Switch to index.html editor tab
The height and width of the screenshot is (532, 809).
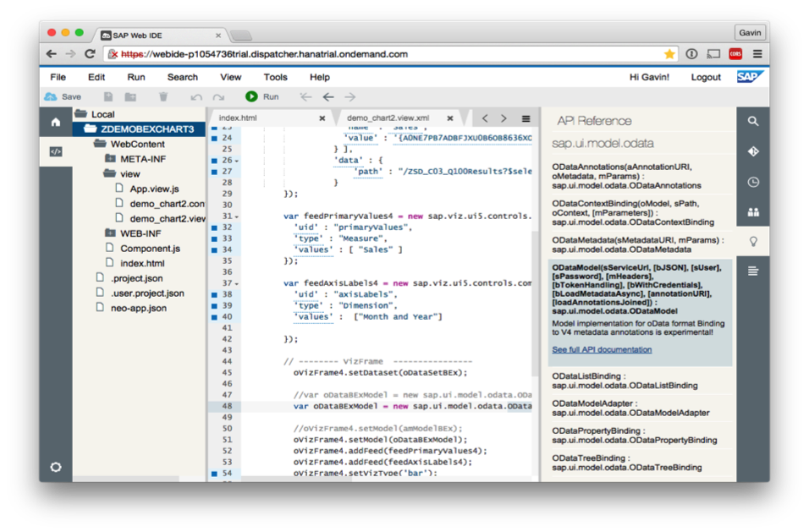(238, 118)
